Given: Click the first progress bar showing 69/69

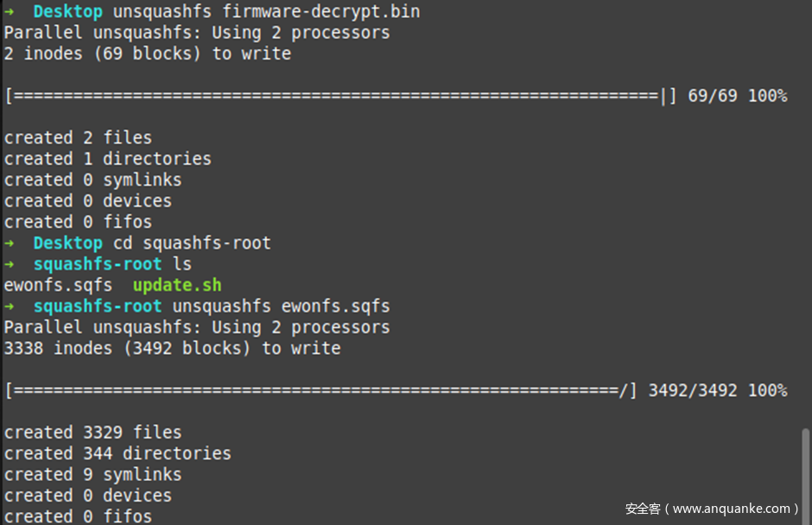Looking at the screenshot, I should click(x=339, y=96).
